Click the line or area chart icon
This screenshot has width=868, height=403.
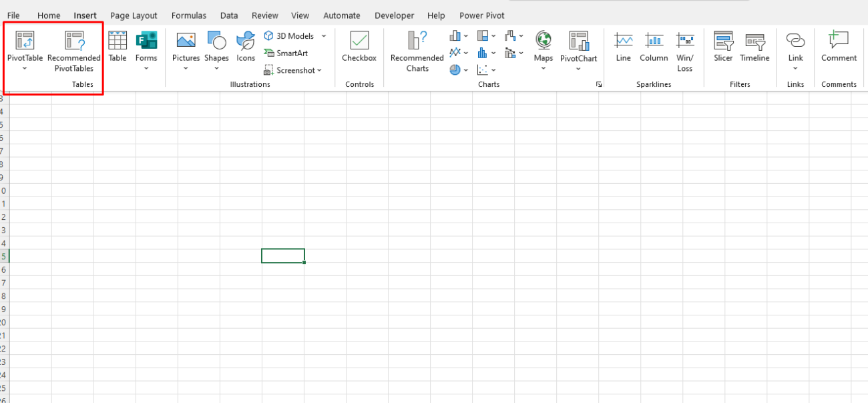pos(455,52)
